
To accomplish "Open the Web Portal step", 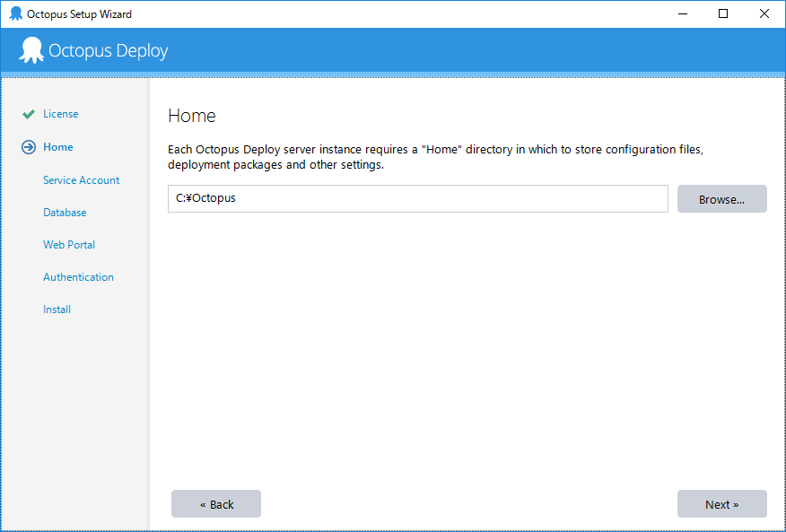I will (x=69, y=245).
